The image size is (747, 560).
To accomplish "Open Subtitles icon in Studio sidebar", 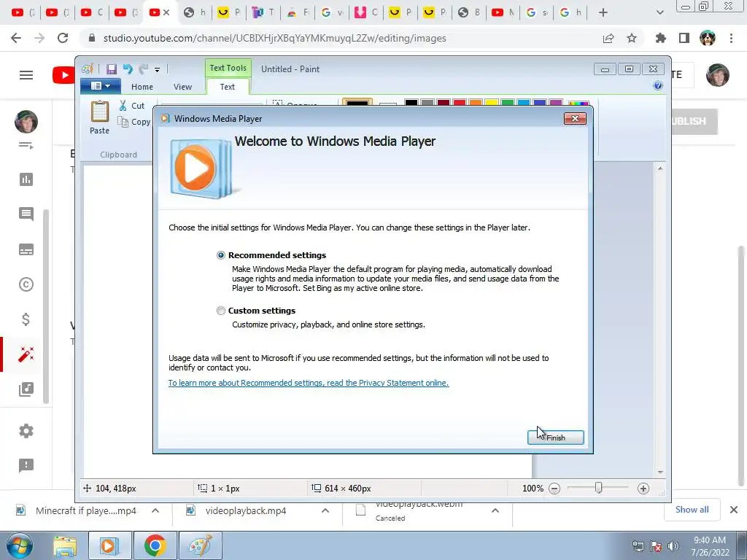I will 26,249.
